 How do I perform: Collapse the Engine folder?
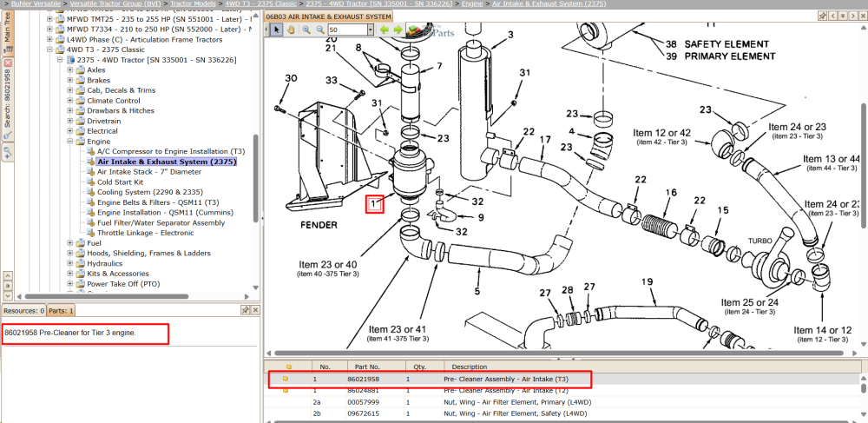coord(69,142)
